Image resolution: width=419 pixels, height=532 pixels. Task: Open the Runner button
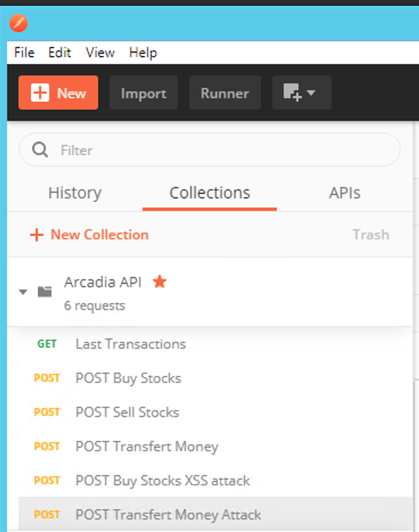click(x=225, y=93)
